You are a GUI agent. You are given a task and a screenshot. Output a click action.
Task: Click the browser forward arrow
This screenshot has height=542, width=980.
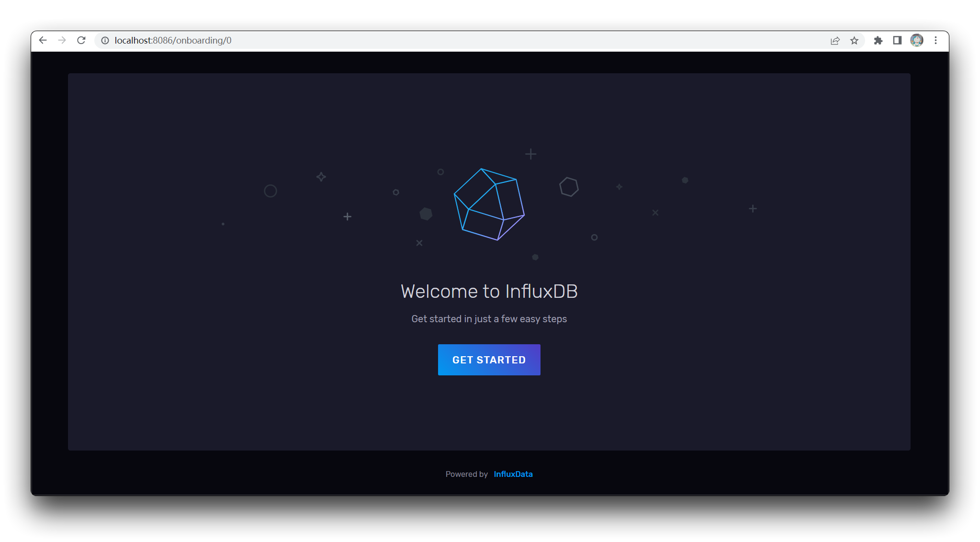click(x=62, y=40)
